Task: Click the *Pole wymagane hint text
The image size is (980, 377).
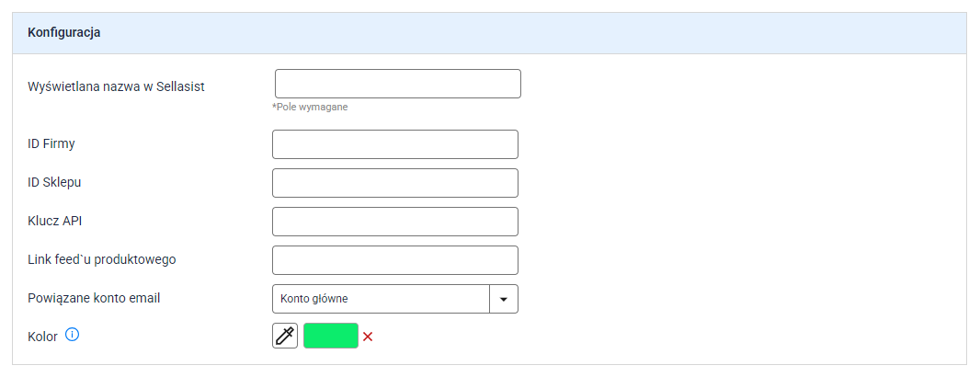Action: coord(310,107)
